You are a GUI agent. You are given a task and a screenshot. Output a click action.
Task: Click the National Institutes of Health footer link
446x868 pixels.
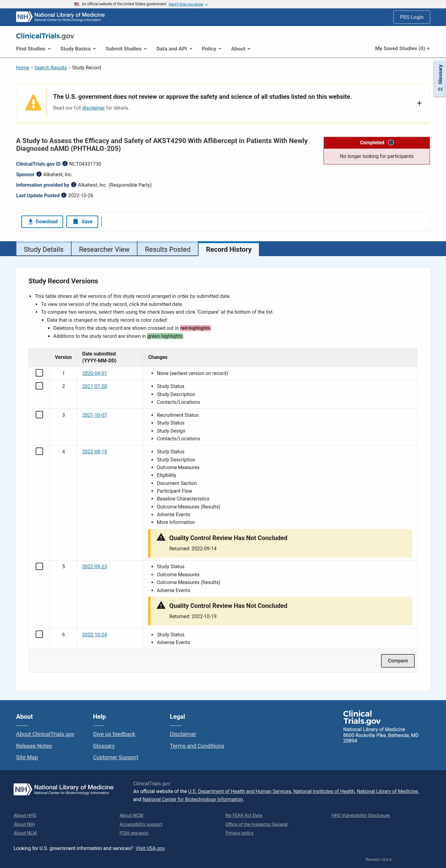pyautogui.click(x=324, y=791)
